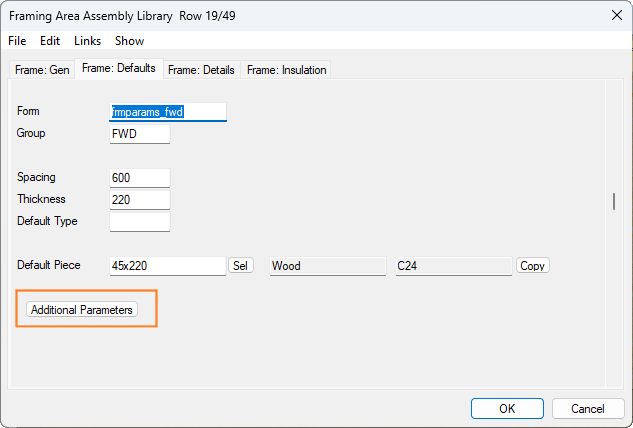Image resolution: width=633 pixels, height=428 pixels.
Task: Open the Links menu
Action: pyautogui.click(x=87, y=41)
